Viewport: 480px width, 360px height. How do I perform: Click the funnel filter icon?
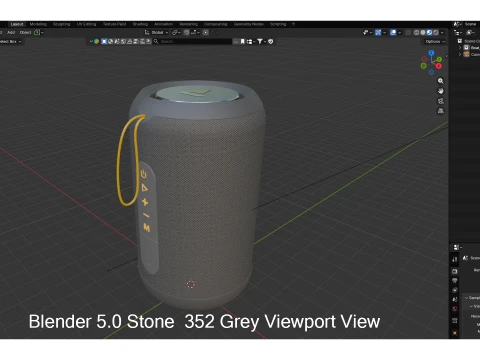tap(260, 41)
